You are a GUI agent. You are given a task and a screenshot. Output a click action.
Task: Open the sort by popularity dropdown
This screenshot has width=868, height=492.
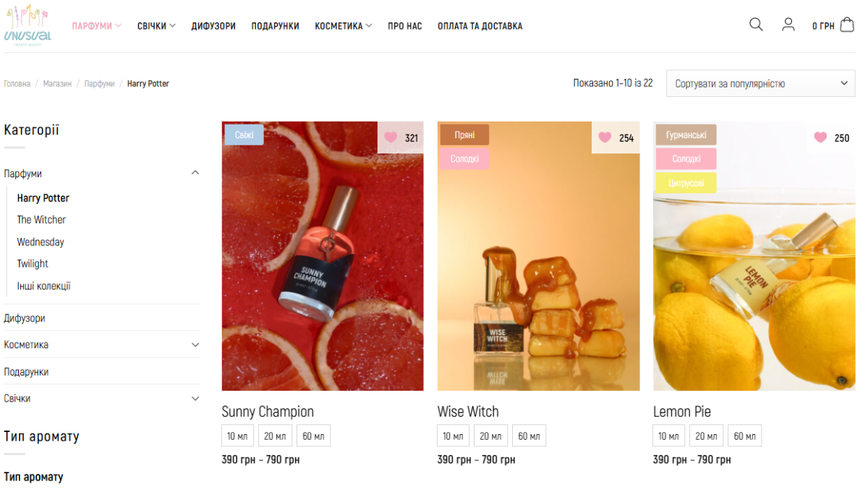click(760, 83)
